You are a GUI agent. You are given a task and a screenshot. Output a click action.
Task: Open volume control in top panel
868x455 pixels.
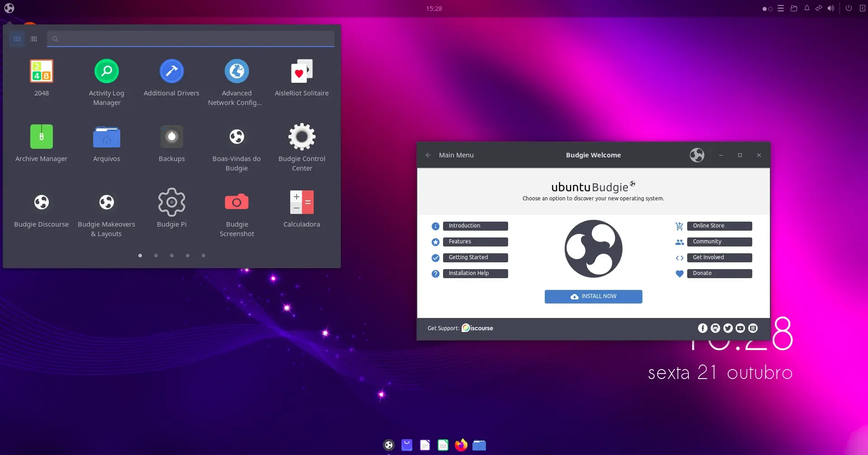[x=831, y=8]
